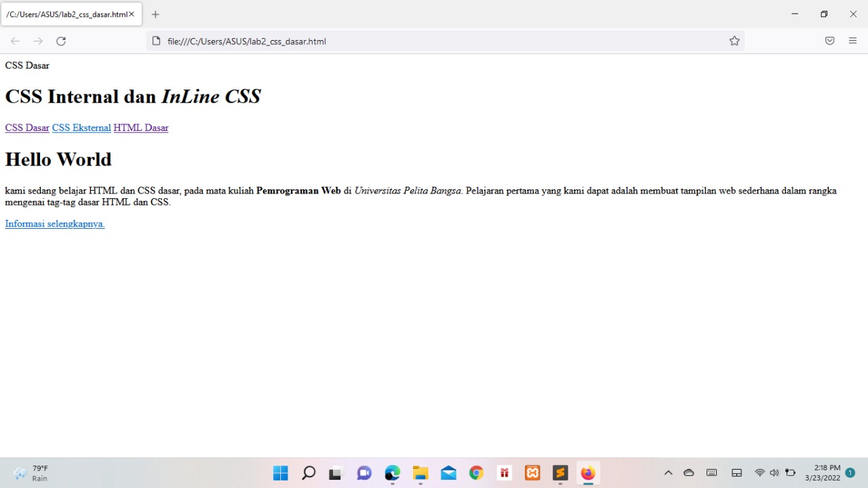The width and height of the screenshot is (868, 488).
Task: Go forward with the forward arrow
Action: coord(38,41)
